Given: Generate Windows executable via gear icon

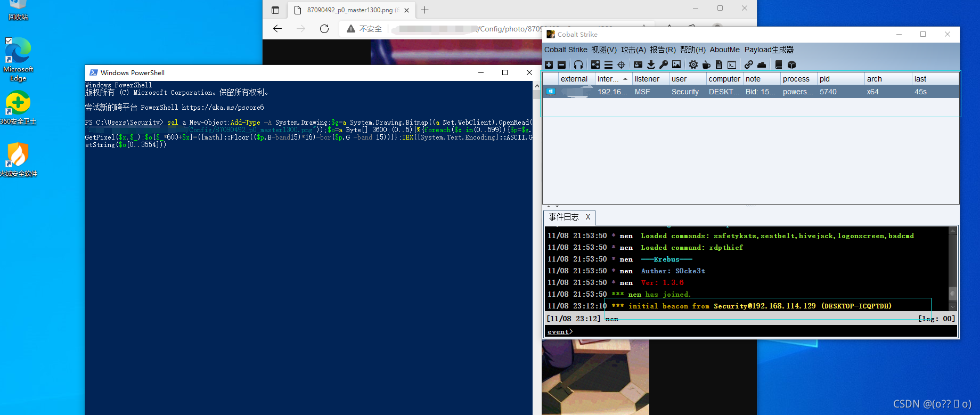Looking at the screenshot, I should coord(693,64).
